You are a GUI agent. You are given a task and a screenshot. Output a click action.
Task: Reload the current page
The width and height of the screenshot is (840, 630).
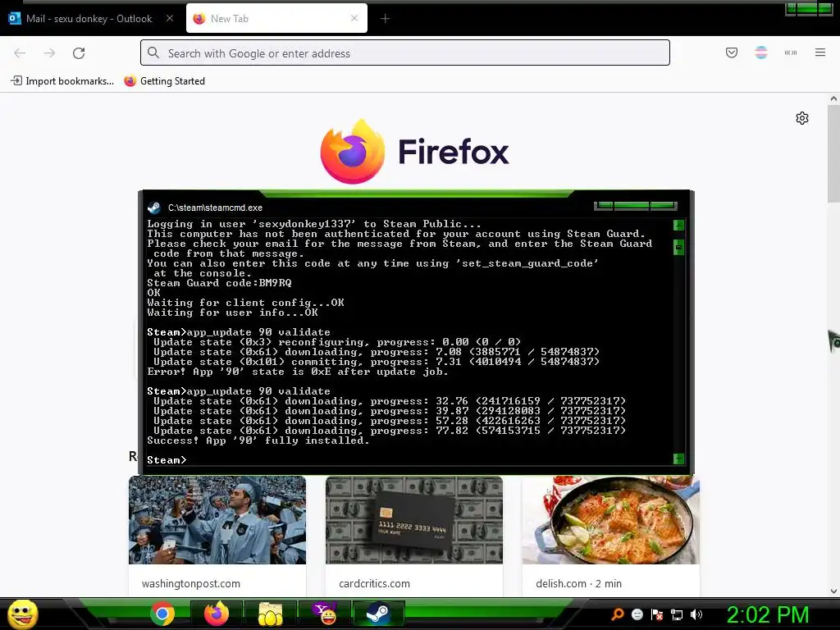tap(79, 53)
